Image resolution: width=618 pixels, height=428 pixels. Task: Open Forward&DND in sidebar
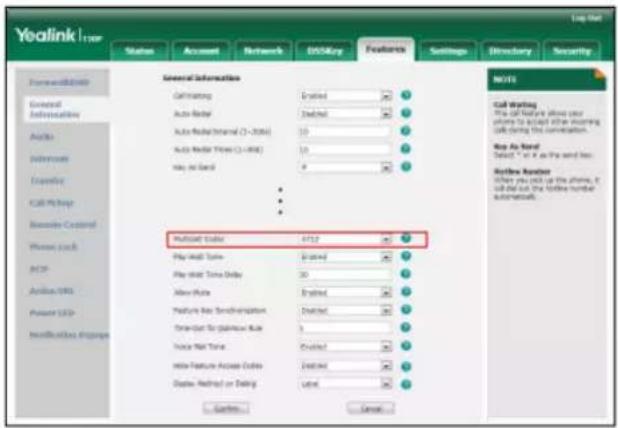click(60, 82)
